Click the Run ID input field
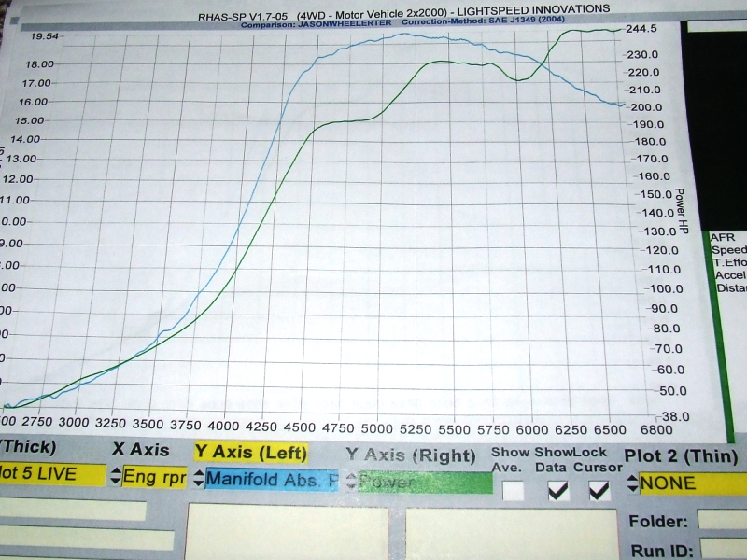This screenshot has width=747, height=560. point(722,550)
